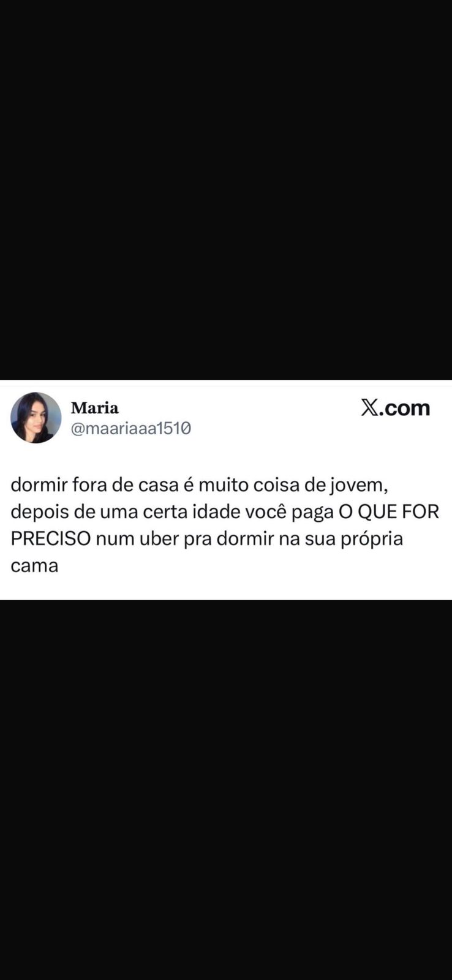Tap the black area above the tweet
Screen dimensions: 452x980
coord(226,190)
